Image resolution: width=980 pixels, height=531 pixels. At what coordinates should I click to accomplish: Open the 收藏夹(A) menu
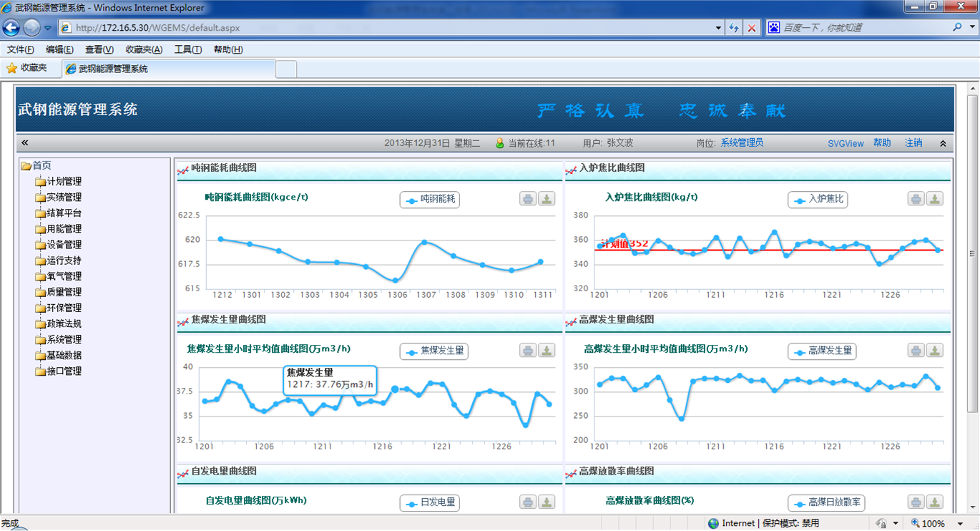pos(144,50)
